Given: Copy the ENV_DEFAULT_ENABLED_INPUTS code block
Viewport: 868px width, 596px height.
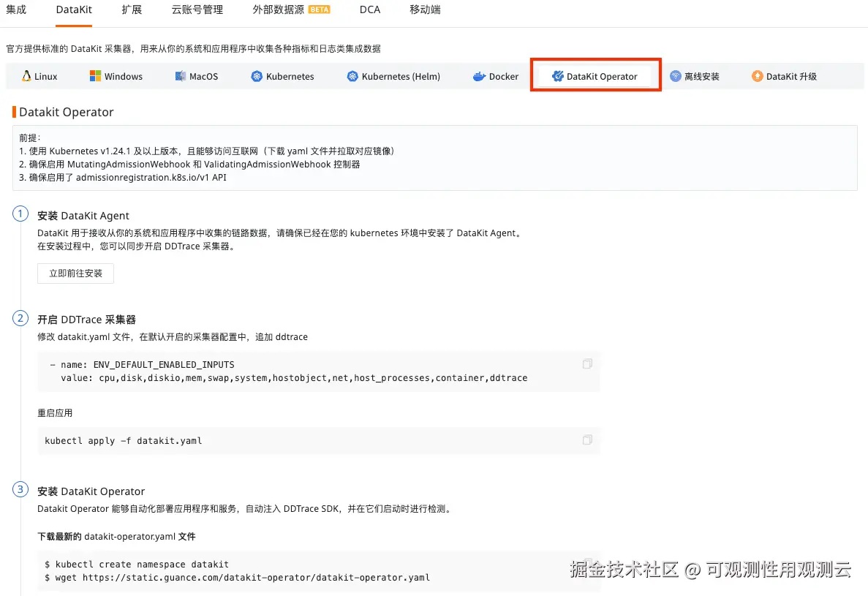Looking at the screenshot, I should [x=587, y=363].
